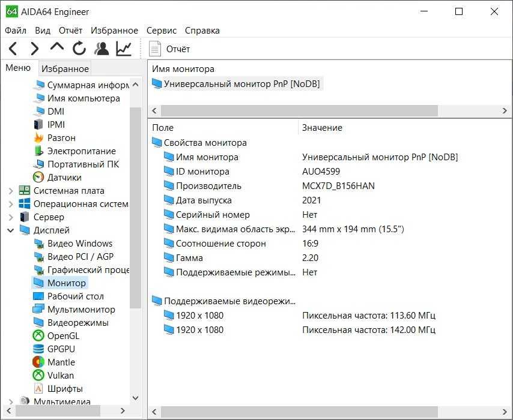Select Имя компьютера tree item

[x=77, y=98]
